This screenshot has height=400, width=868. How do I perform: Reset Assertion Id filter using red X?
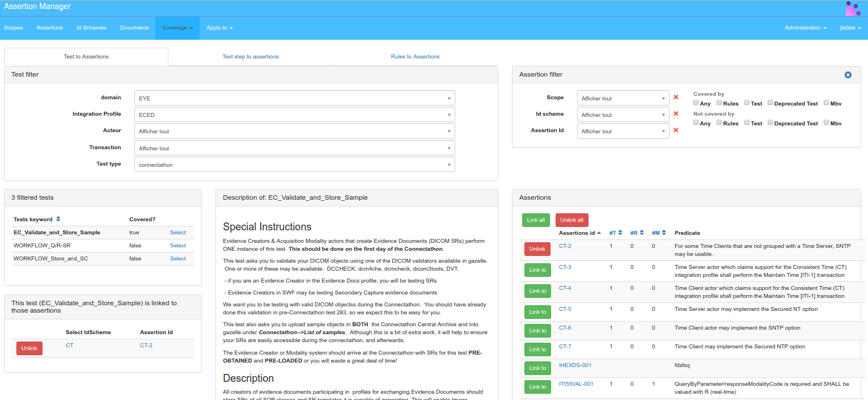click(676, 130)
